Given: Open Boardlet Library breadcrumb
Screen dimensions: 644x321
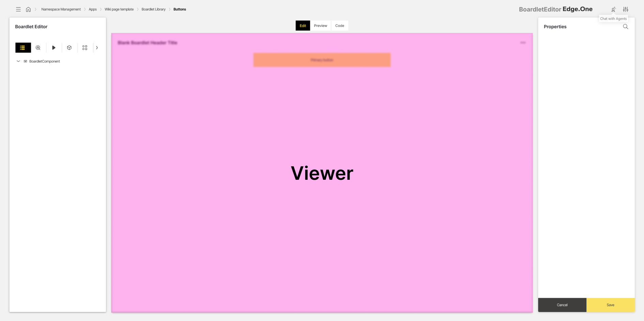Looking at the screenshot, I should (x=153, y=10).
